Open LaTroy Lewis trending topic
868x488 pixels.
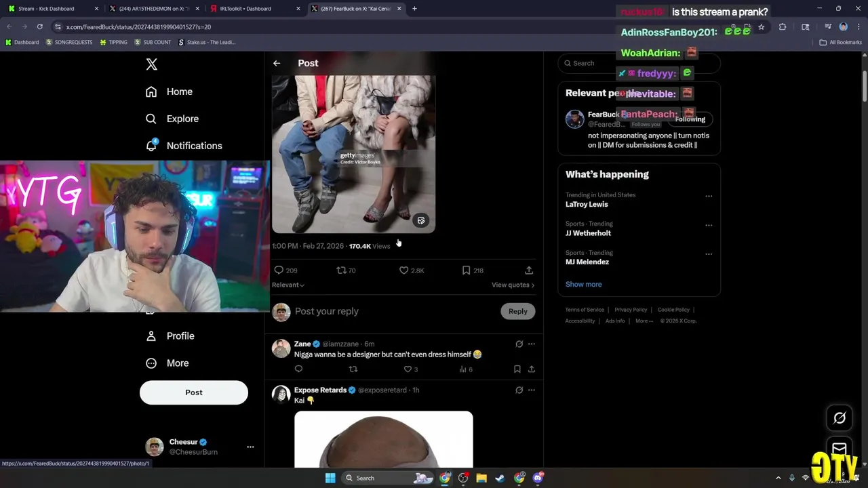point(587,204)
